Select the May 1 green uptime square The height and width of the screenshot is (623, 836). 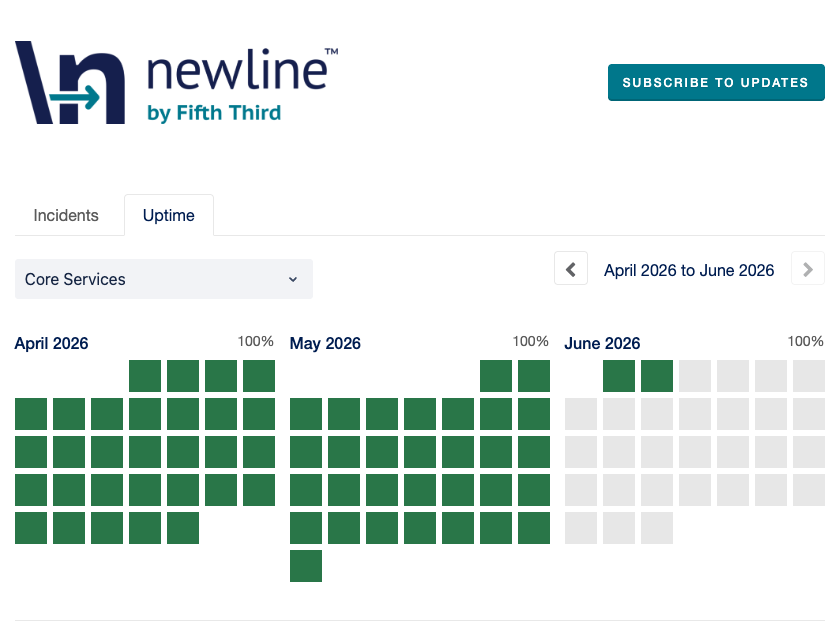pos(496,376)
